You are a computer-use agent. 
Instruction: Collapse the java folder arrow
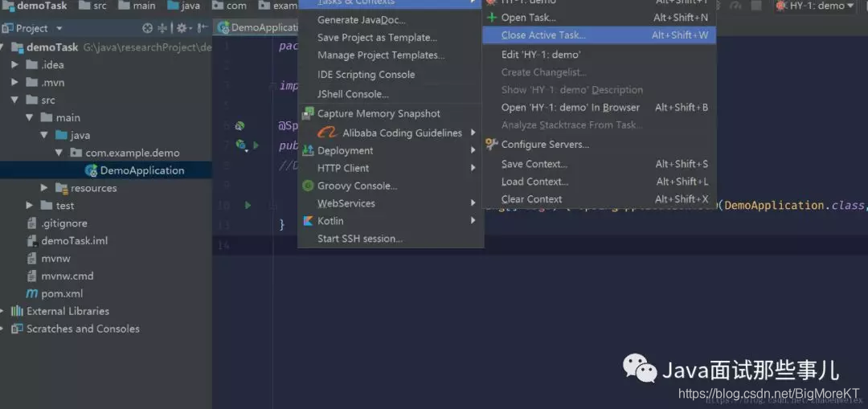coord(44,136)
